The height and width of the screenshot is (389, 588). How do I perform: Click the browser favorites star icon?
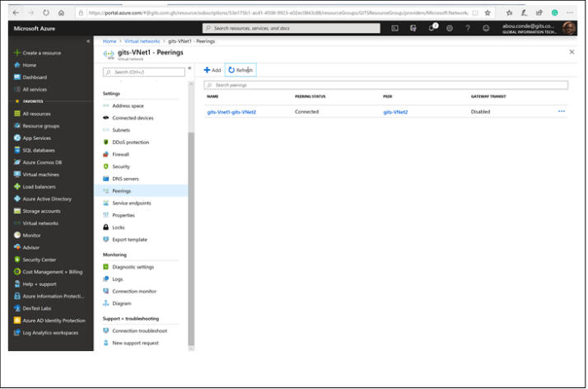pos(488,13)
